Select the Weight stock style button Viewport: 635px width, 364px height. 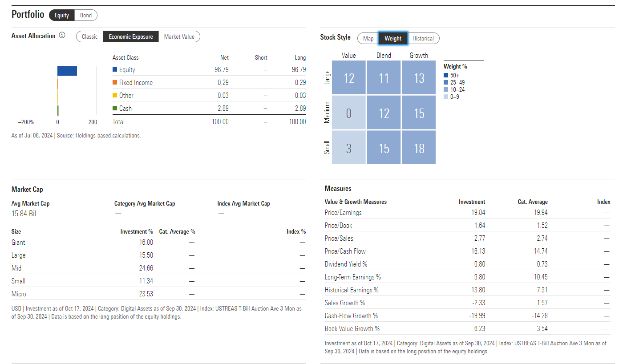coord(393,38)
